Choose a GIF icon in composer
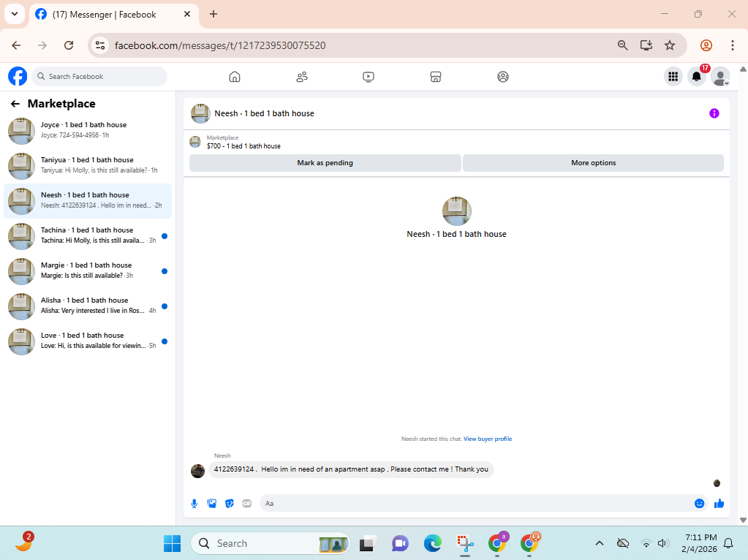 246,503
